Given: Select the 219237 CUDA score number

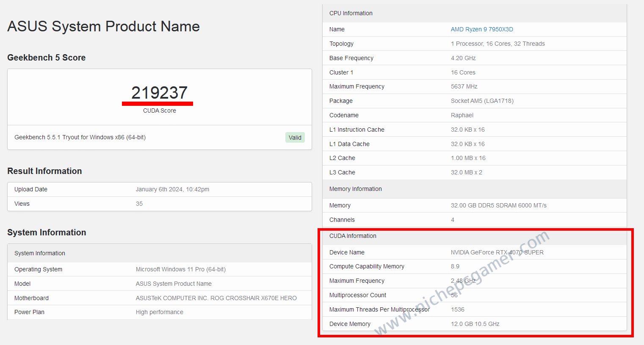Looking at the screenshot, I should coord(159,93).
